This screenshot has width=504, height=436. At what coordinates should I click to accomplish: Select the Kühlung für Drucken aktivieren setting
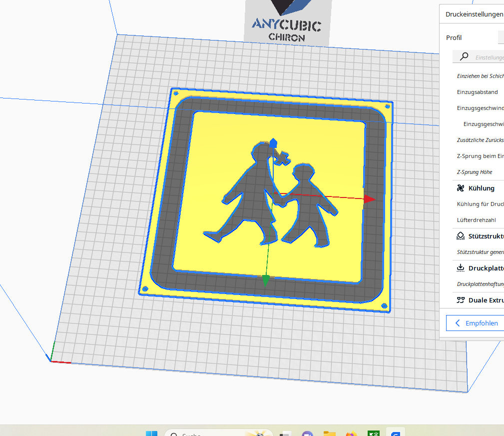pyautogui.click(x=480, y=204)
